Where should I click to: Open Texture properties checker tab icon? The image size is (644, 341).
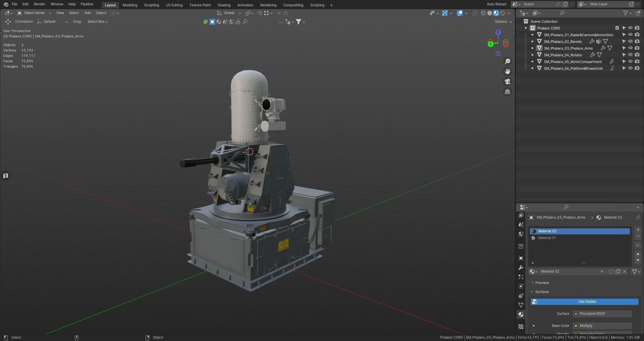[x=521, y=326]
